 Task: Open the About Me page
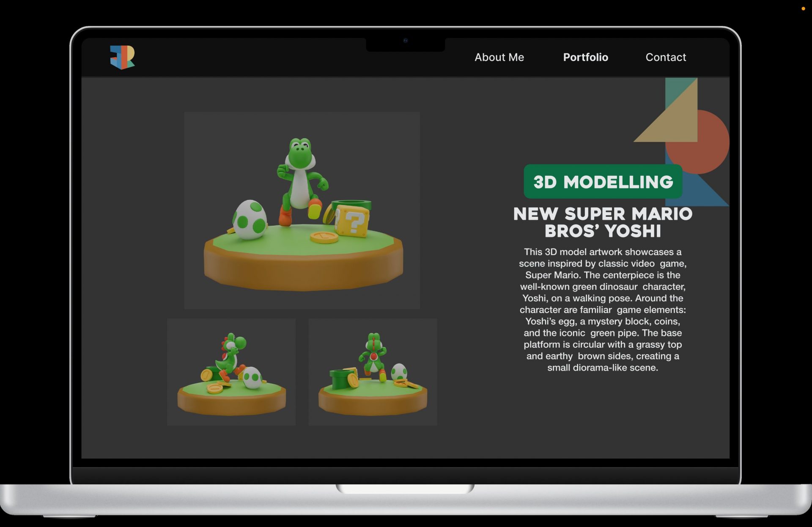click(x=499, y=57)
